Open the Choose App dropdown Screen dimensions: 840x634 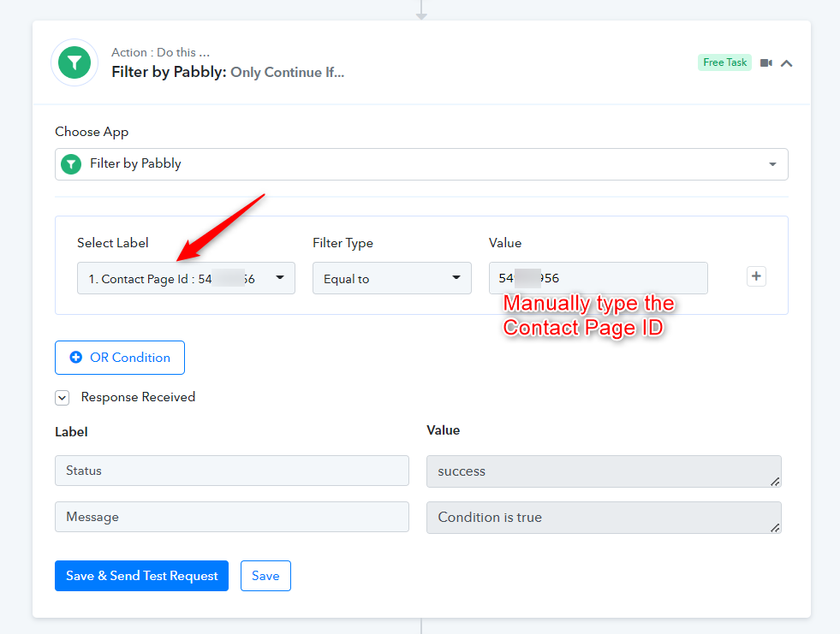[421, 164]
